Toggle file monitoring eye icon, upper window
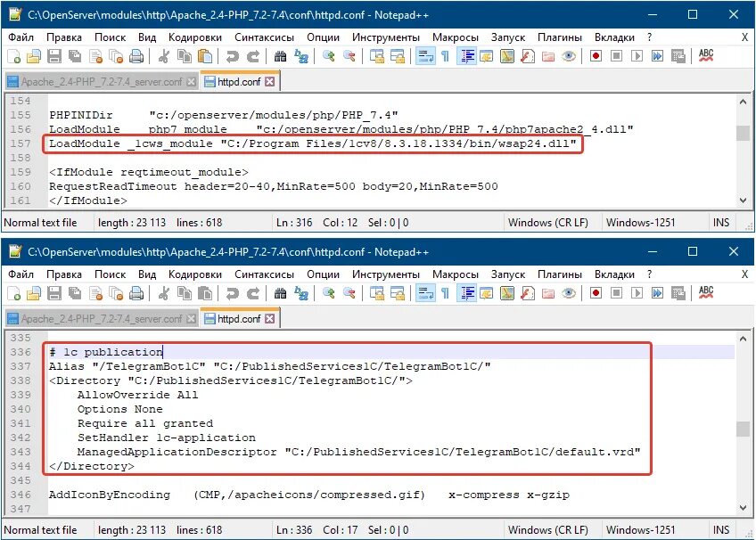Image resolution: width=756 pixels, height=540 pixels. pyautogui.click(x=569, y=57)
